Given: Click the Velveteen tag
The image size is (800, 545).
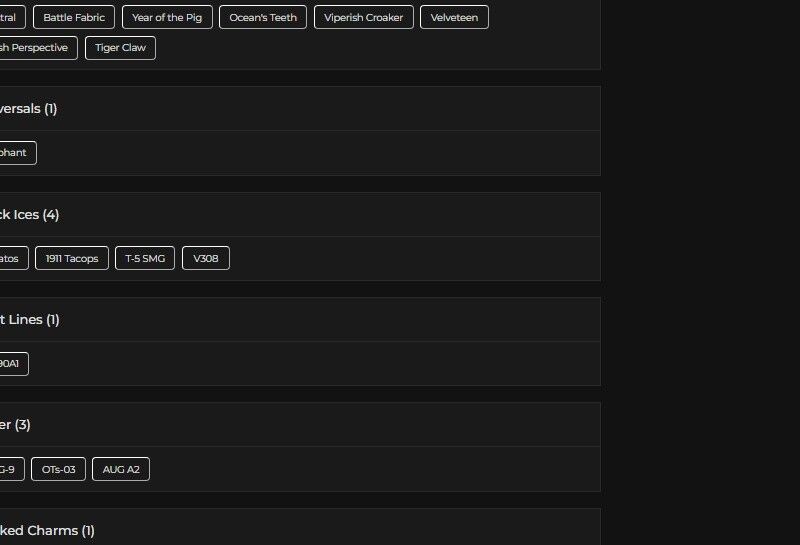Looking at the screenshot, I should (454, 17).
